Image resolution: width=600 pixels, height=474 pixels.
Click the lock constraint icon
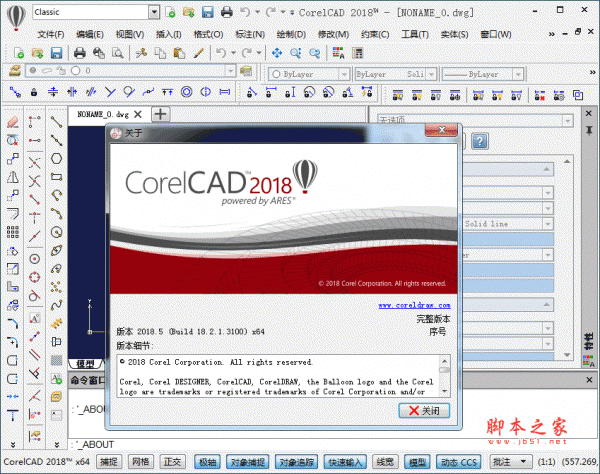click(x=34, y=92)
